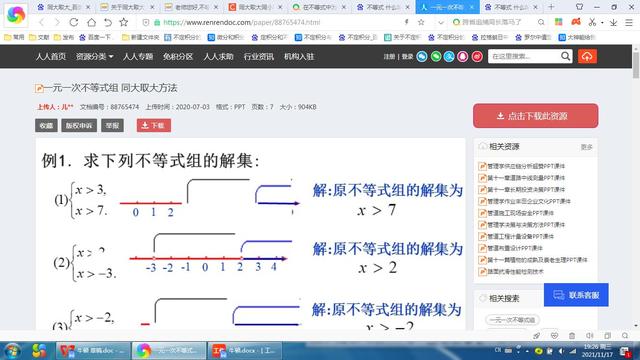Go to the browser home page icon
This screenshot has height=360, width=640.
click(91, 22)
